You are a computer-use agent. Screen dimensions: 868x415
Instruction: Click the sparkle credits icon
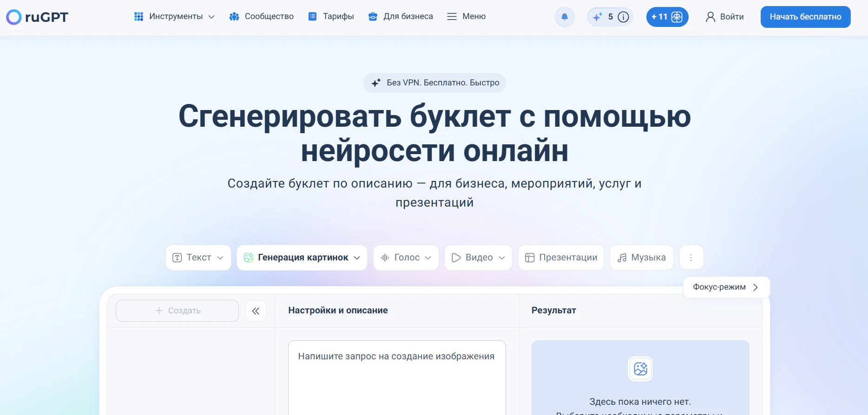click(x=598, y=17)
